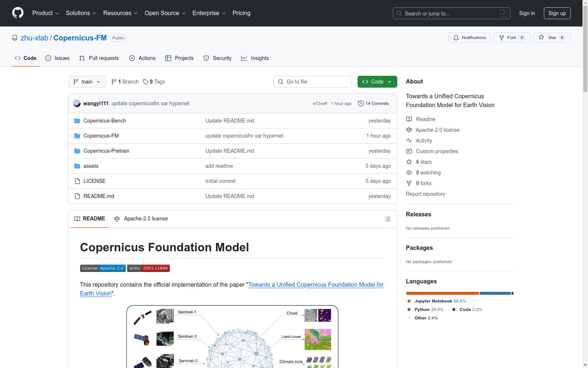Click the Activity pulse icon

point(409,141)
